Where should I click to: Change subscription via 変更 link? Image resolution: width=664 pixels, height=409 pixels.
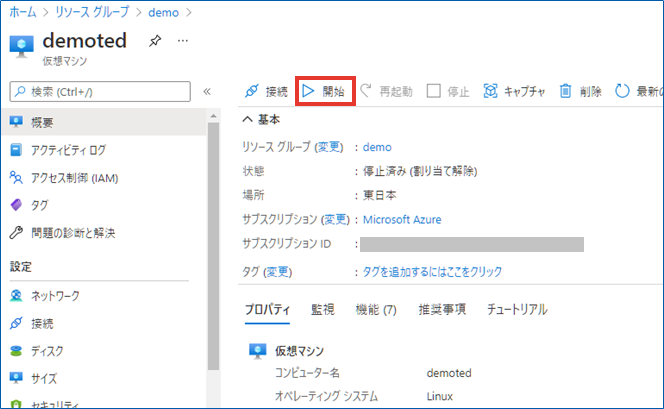tap(336, 219)
